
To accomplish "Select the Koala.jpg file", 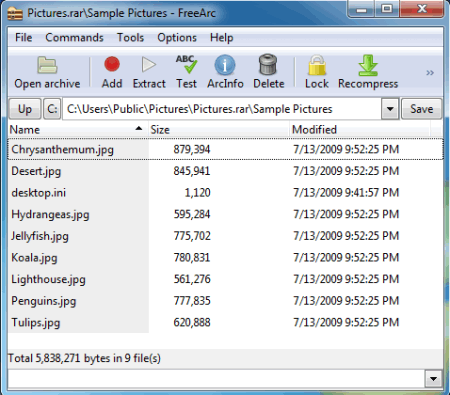I will pos(34,258).
